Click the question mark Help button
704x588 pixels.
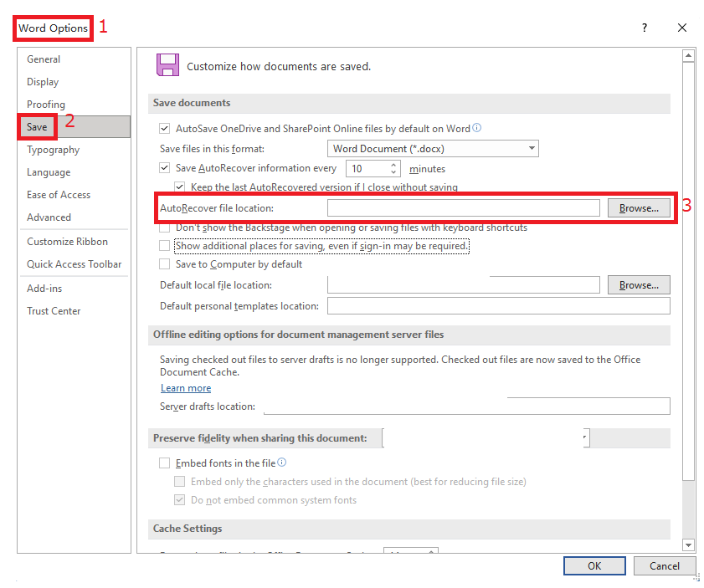[x=645, y=28]
